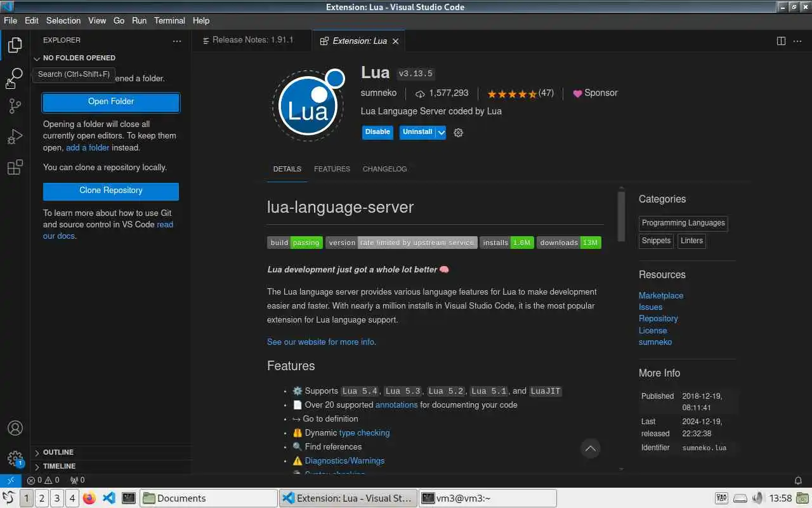812x508 pixels.
Task: Open the Accounts icon in activity bar
Action: tap(15, 428)
